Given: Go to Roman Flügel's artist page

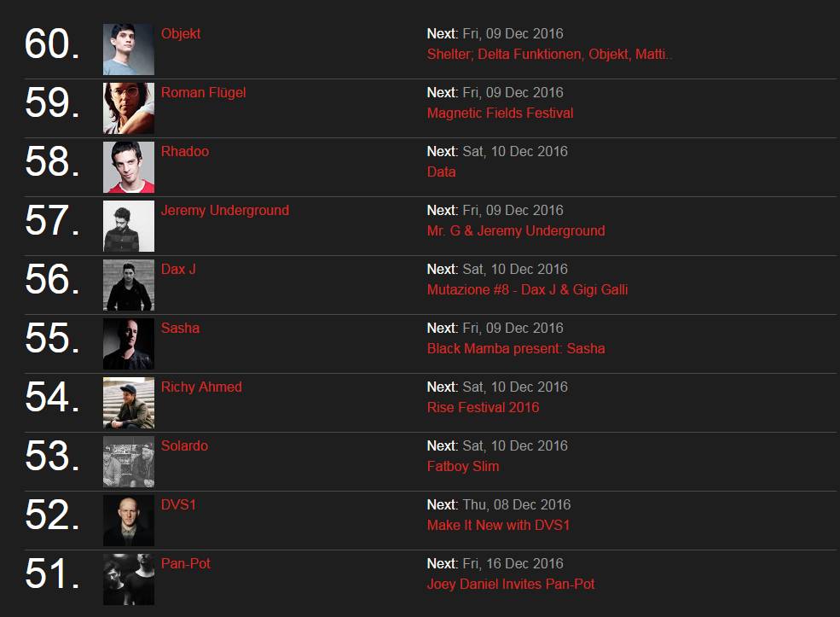Looking at the screenshot, I should tap(203, 93).
